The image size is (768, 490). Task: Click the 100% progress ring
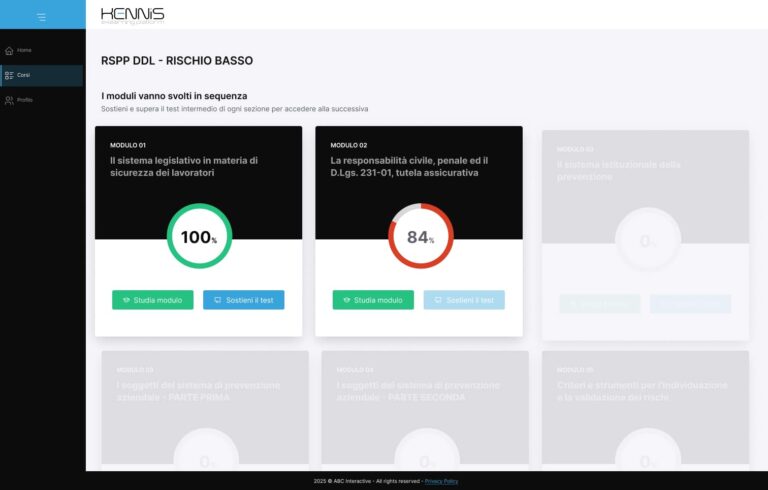(x=199, y=236)
